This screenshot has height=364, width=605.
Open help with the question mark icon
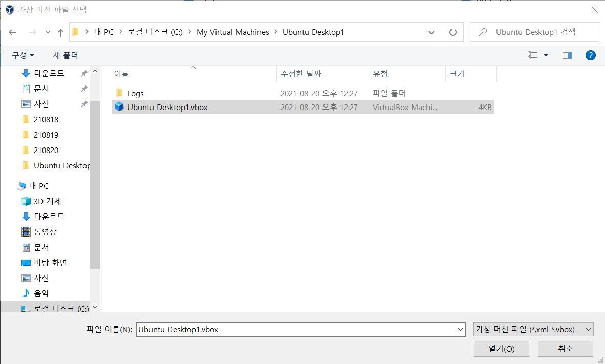click(590, 55)
